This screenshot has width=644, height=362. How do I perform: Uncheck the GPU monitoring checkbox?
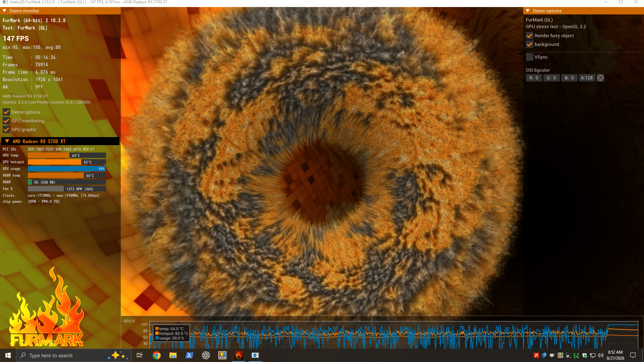pyautogui.click(x=6, y=121)
